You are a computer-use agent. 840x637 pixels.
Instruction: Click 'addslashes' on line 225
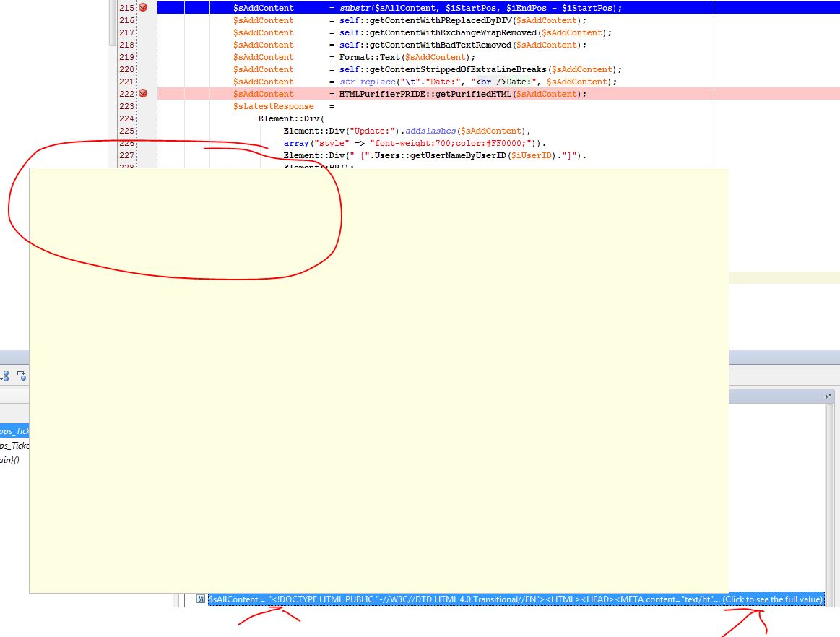coord(430,131)
